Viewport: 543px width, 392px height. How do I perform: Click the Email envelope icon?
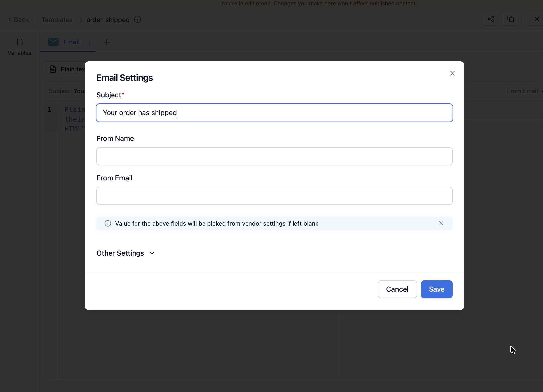point(53,42)
